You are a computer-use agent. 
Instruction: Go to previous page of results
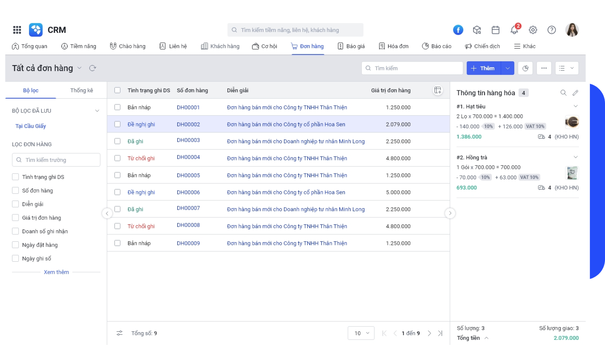[x=395, y=333]
